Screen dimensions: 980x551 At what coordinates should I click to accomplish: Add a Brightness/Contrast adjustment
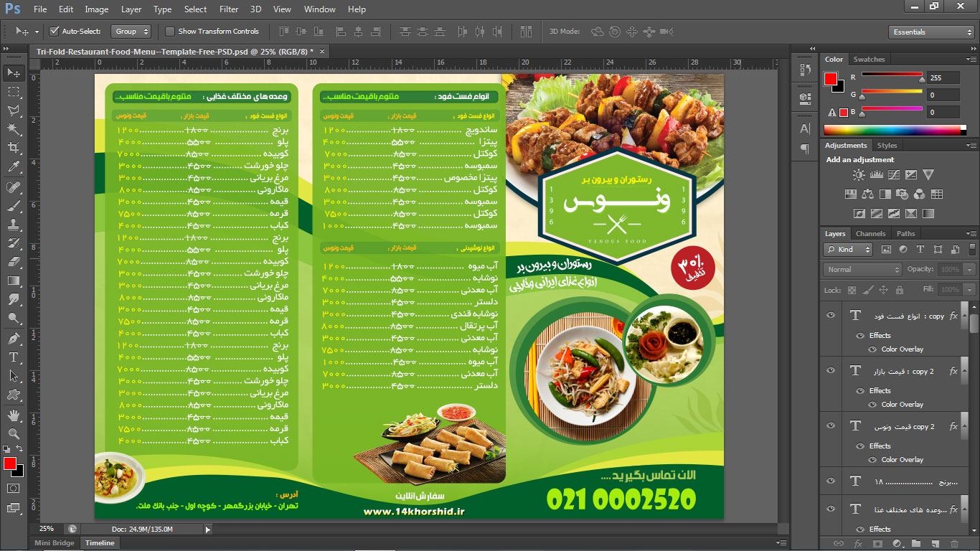pyautogui.click(x=859, y=175)
